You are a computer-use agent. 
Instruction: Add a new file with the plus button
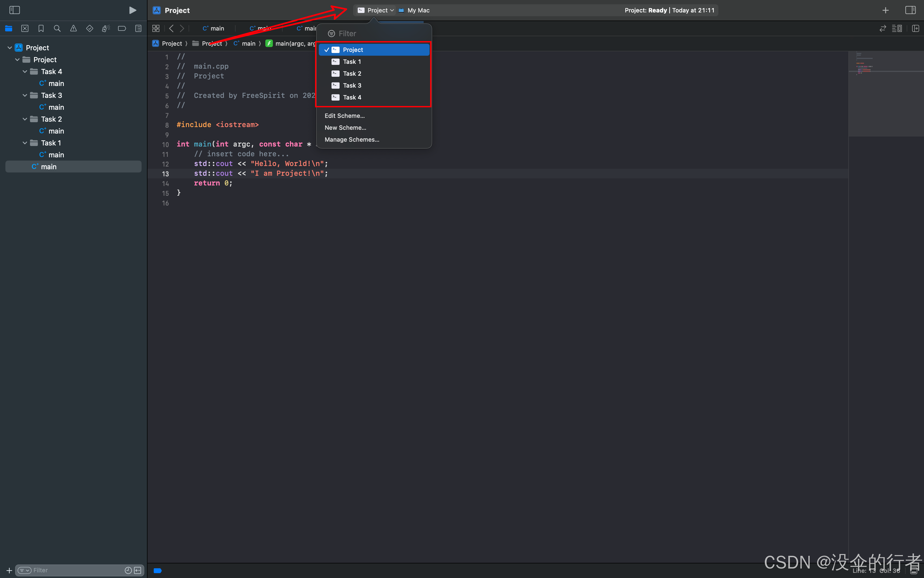[9, 570]
